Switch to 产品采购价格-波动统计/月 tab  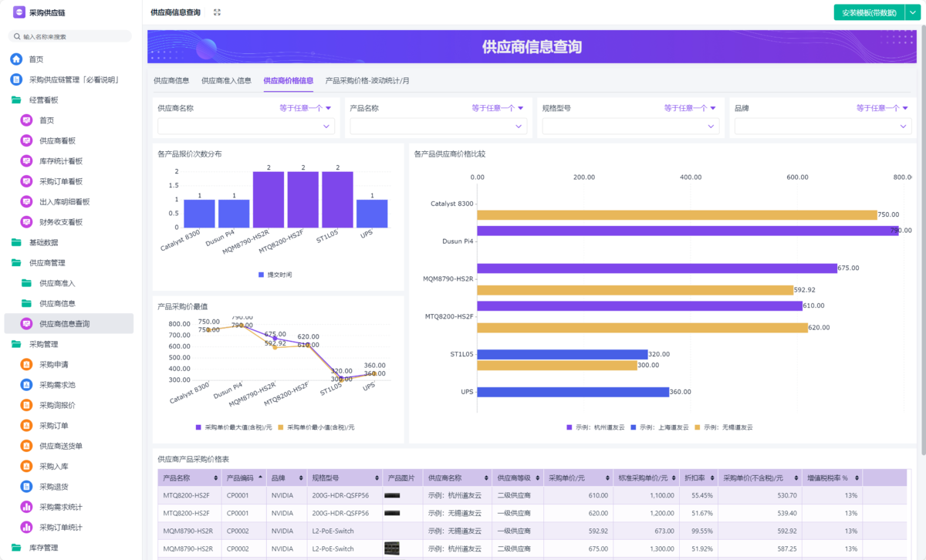coord(367,80)
